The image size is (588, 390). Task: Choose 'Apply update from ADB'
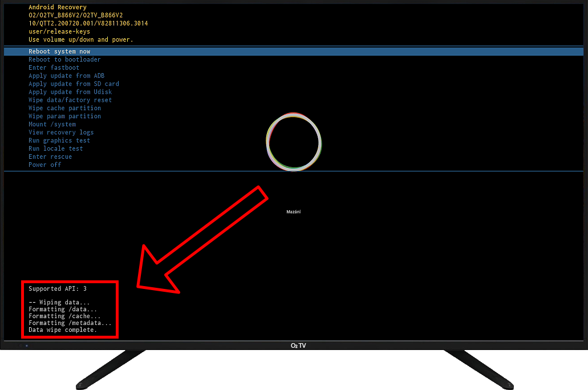click(66, 75)
